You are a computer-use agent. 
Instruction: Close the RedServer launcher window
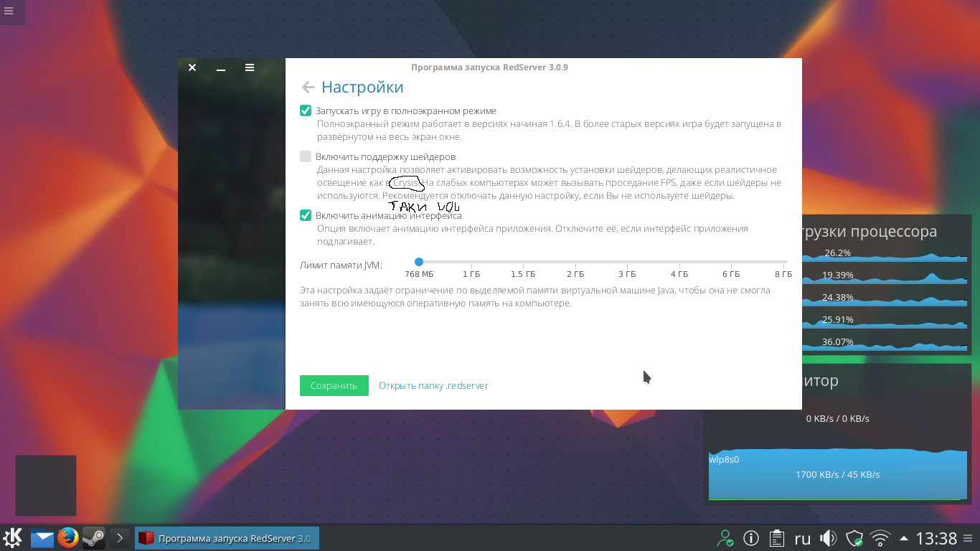[192, 67]
